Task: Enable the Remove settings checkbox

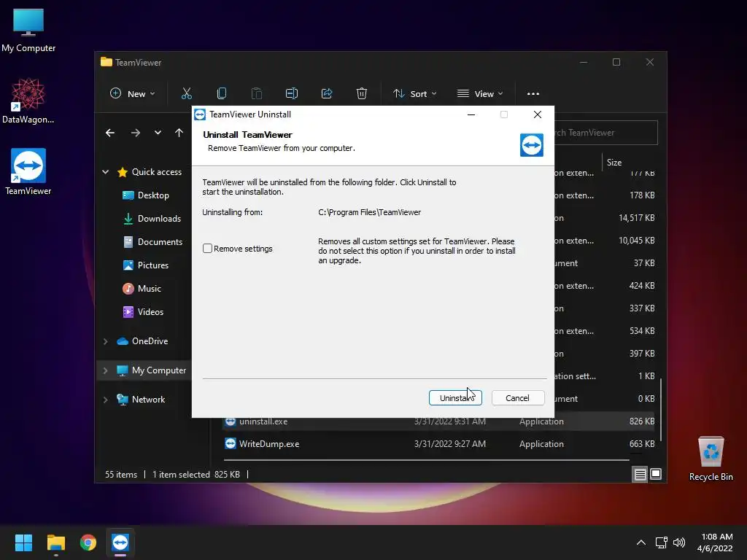Action: [207, 248]
